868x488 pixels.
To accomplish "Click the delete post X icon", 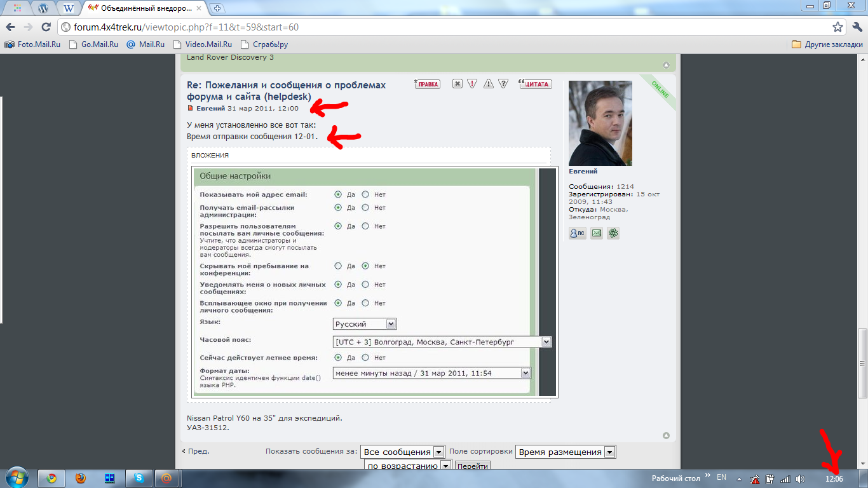I will click(457, 84).
